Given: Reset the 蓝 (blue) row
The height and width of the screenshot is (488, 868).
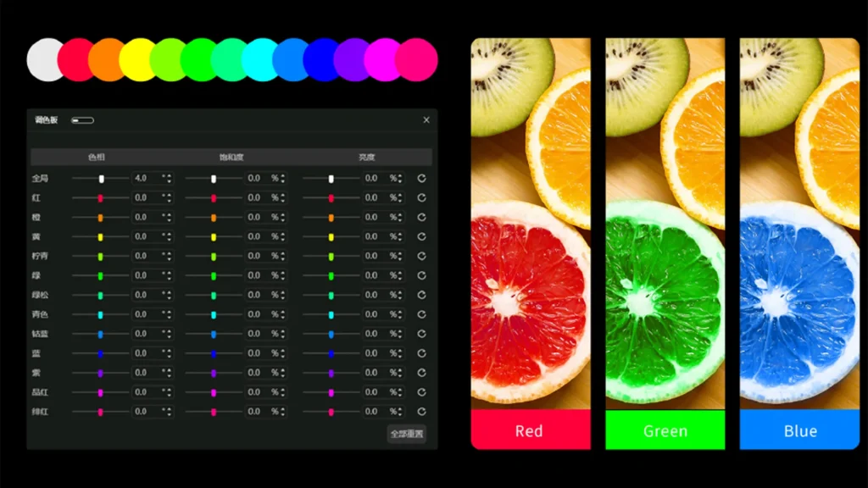Looking at the screenshot, I should point(421,354).
